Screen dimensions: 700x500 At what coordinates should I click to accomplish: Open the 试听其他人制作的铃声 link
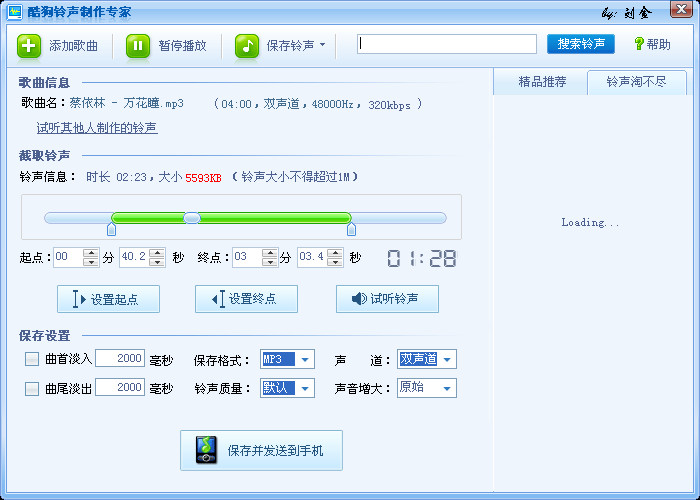pos(97,128)
